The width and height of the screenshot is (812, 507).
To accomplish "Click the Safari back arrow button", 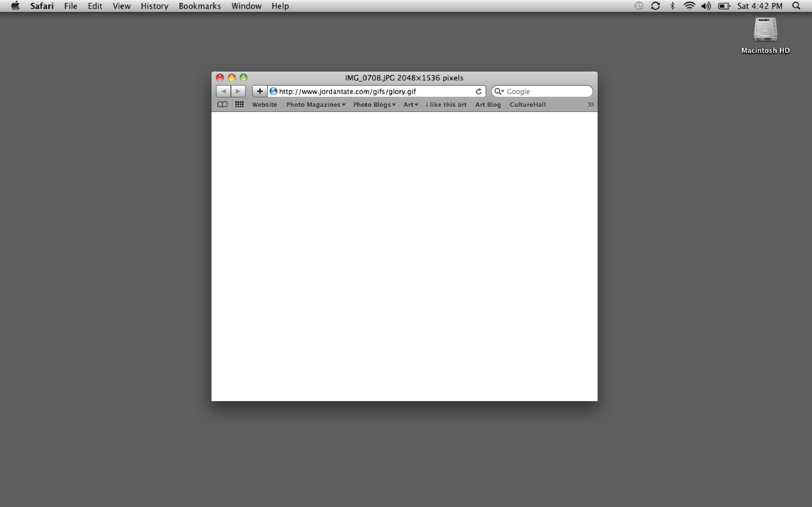I will pyautogui.click(x=223, y=91).
